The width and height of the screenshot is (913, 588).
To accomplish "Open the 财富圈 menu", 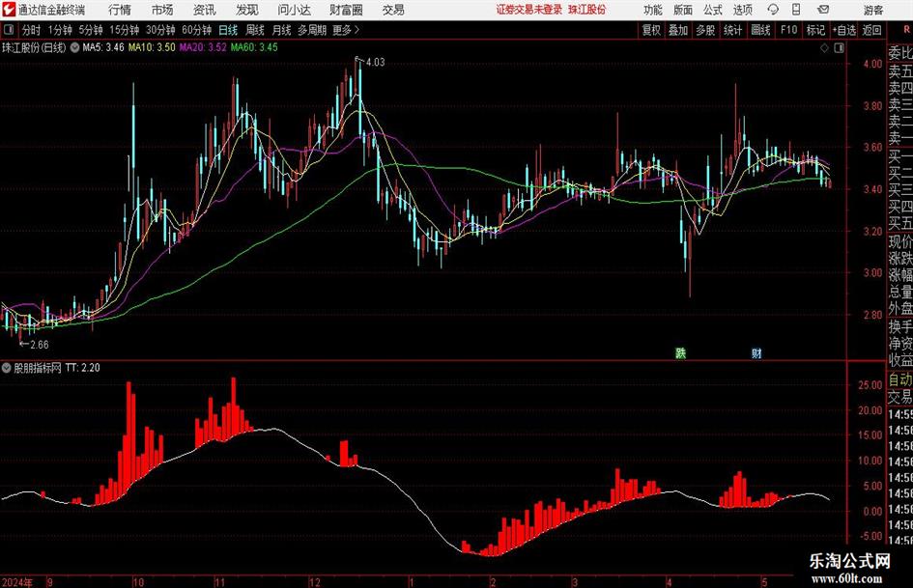I will (346, 10).
